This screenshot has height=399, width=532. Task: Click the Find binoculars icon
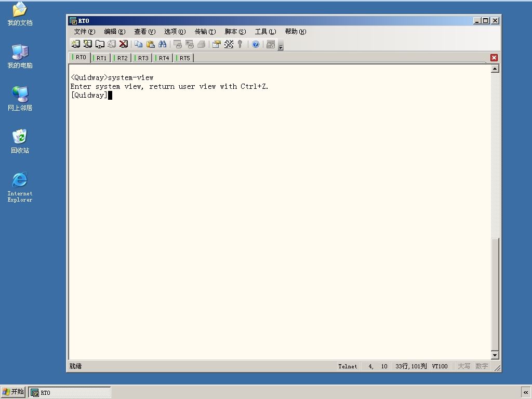coord(162,44)
